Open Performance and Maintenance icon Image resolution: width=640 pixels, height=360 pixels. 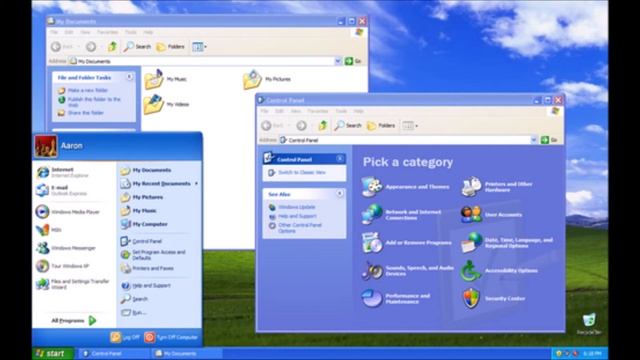[371, 298]
